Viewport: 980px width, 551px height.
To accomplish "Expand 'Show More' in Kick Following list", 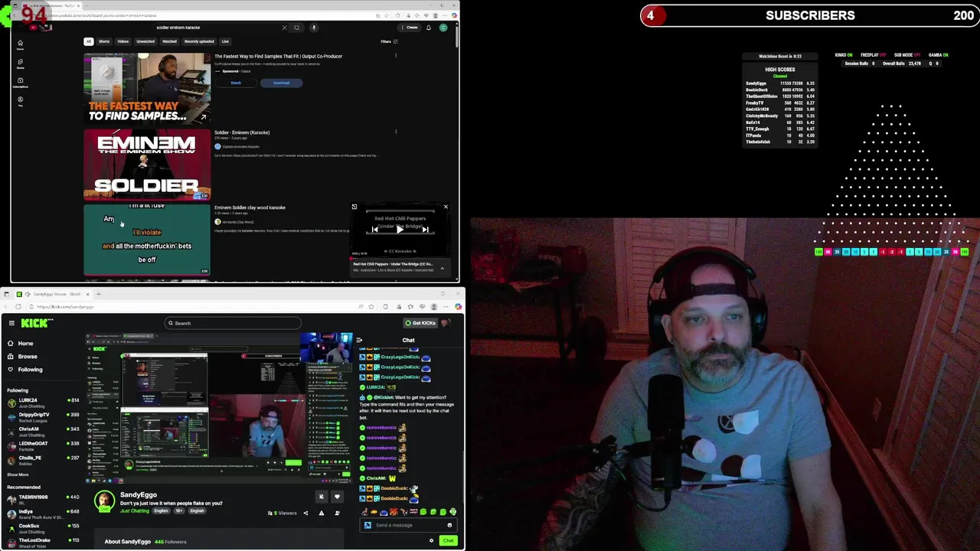I will coord(18,474).
